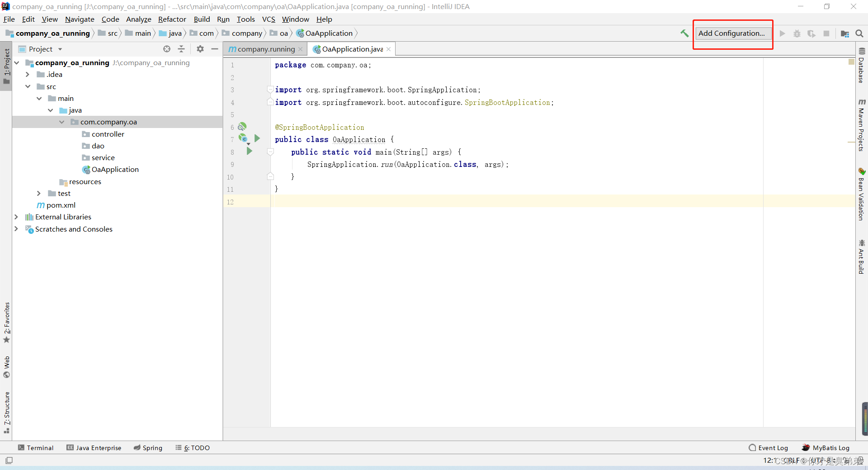Click Run with Coverage icon in toolbar
Viewport: 868px width, 470px height.
[811, 33]
